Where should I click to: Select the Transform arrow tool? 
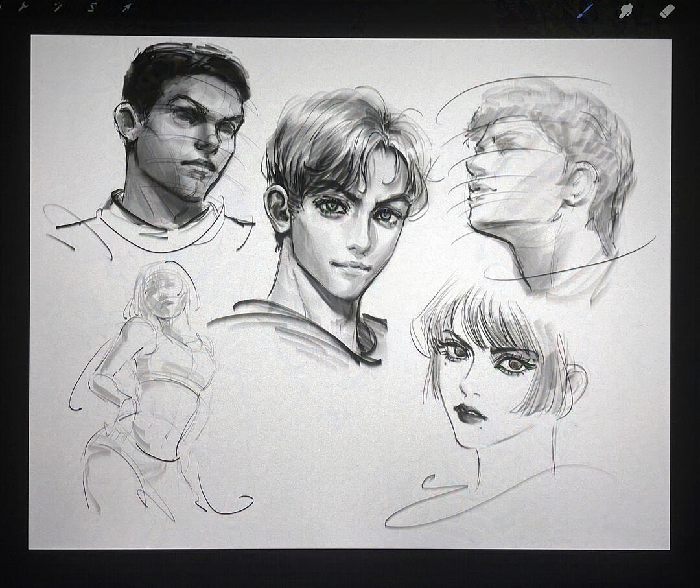coord(127,7)
